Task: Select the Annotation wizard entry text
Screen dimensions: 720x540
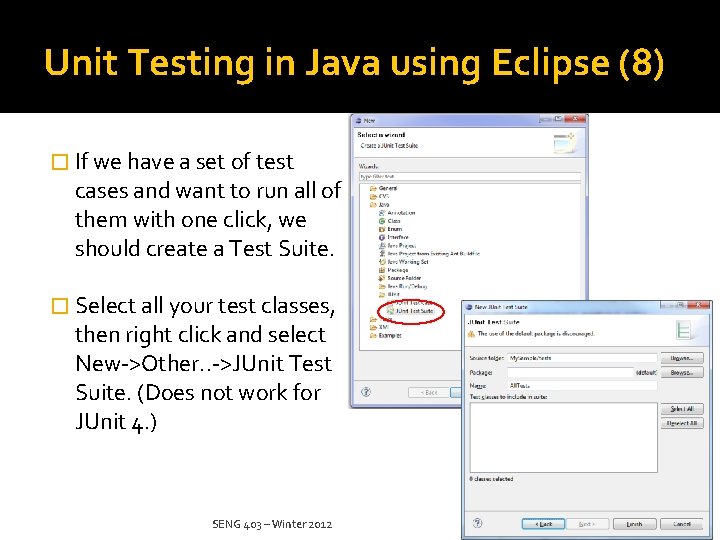Action: click(401, 213)
